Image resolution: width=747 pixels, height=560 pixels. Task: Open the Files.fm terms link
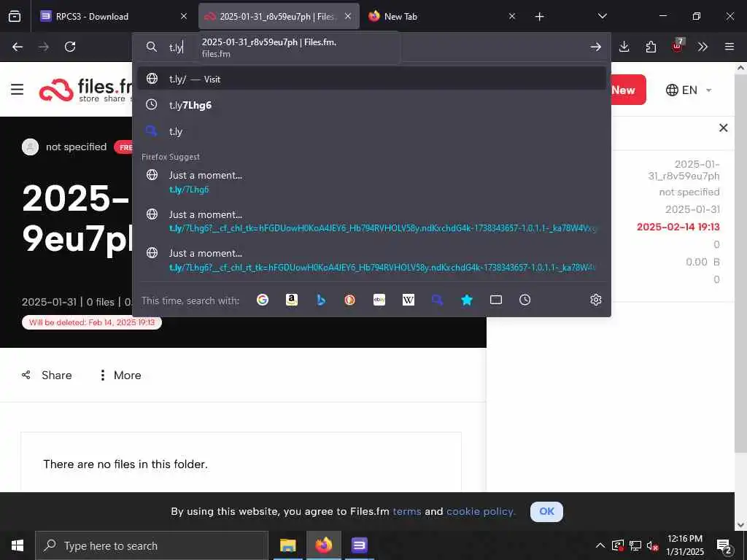coord(407,511)
